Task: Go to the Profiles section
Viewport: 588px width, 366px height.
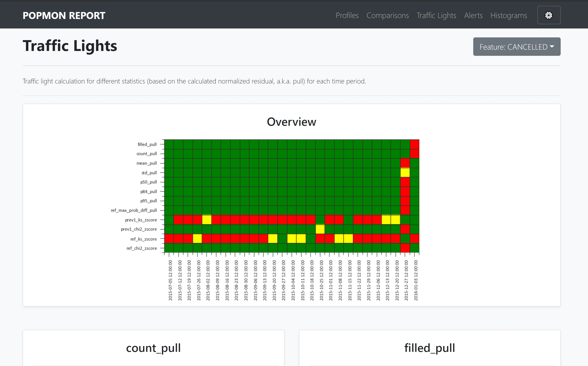Action: coord(347,16)
